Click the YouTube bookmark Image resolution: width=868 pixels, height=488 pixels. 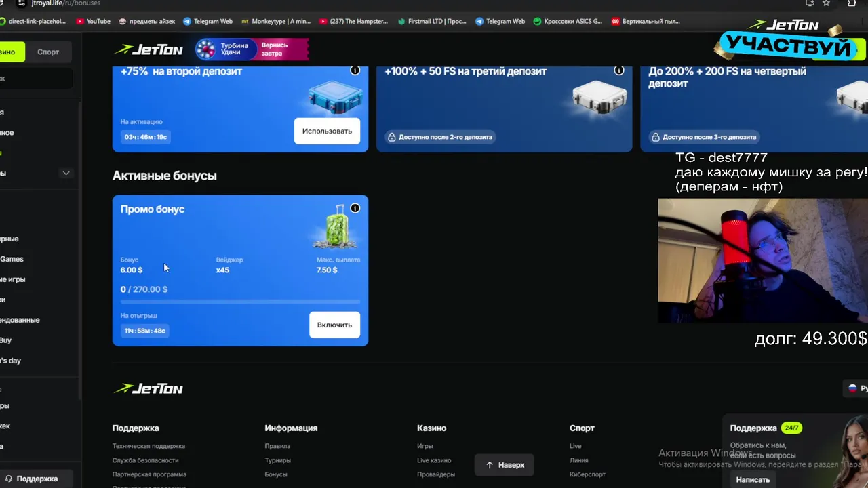click(94, 21)
